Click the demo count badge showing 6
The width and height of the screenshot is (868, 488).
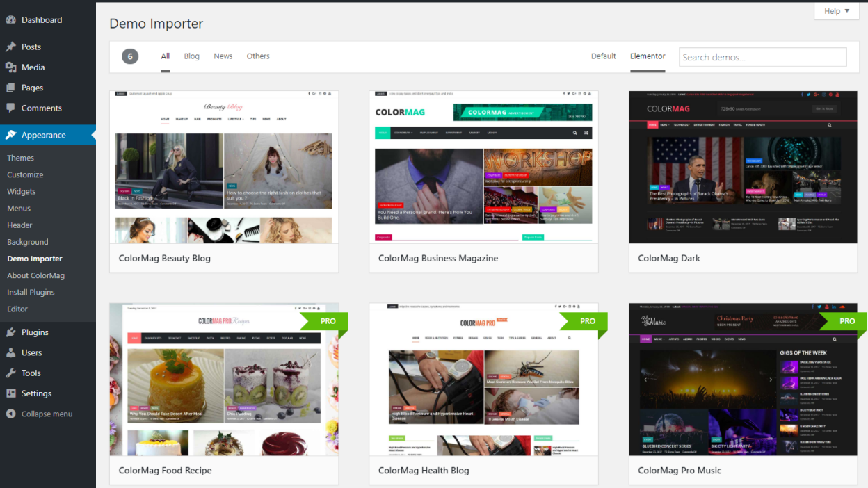pyautogui.click(x=130, y=57)
